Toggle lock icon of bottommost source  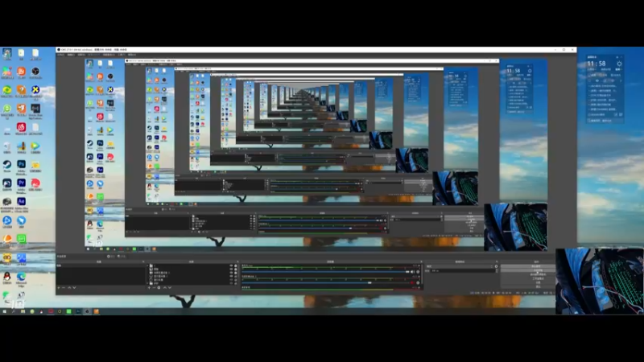pos(236,283)
